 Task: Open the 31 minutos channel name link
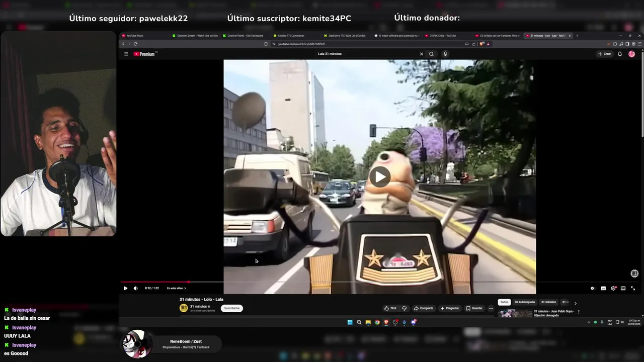[198, 306]
